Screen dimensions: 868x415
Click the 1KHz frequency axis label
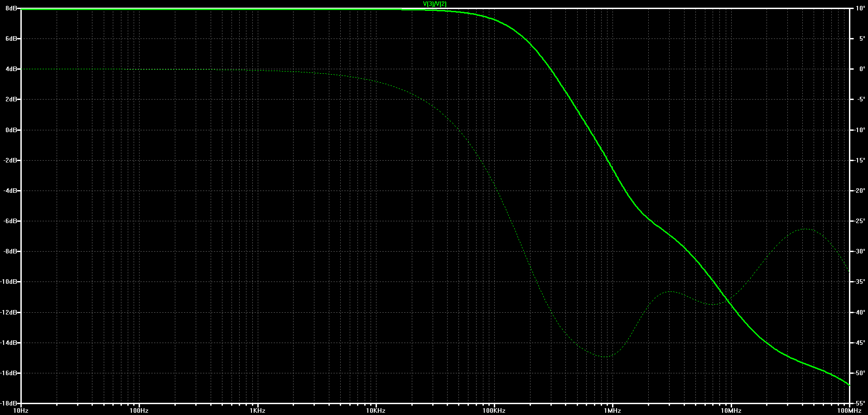257,410
